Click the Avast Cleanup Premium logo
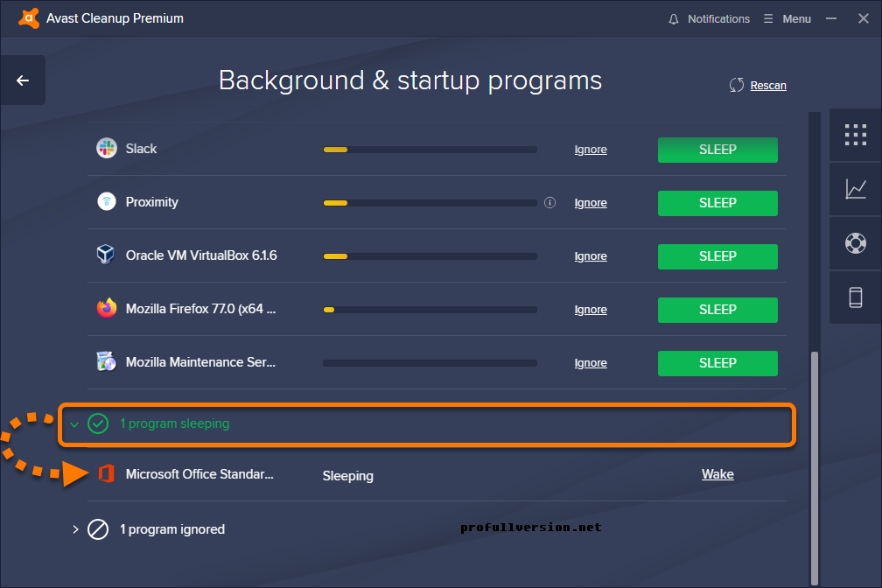The width and height of the screenshot is (882, 588). point(29,17)
